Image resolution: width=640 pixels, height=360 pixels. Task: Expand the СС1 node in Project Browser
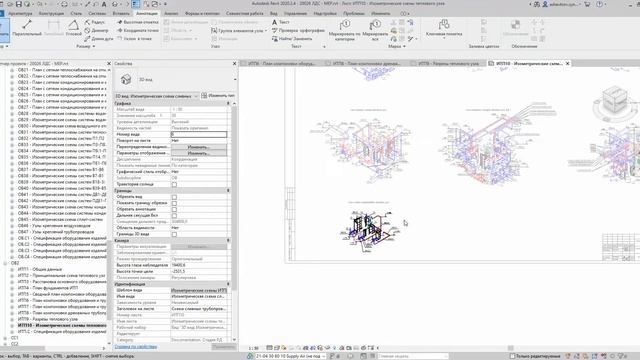(5, 338)
